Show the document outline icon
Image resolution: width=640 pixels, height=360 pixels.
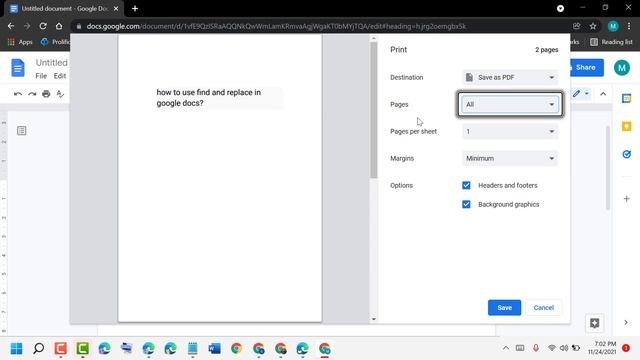(x=22, y=131)
